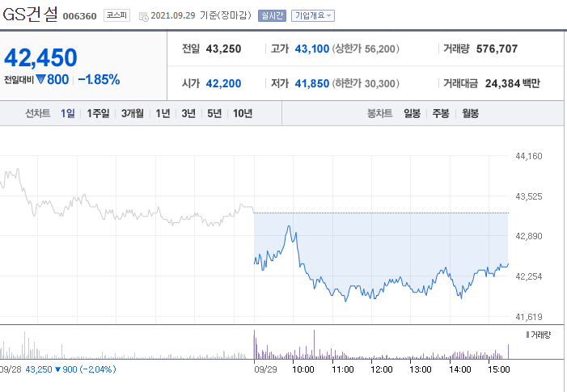The width and height of the screenshot is (567, 392).
Task: Click the 상한가 56,200 text
Action: coord(366,48)
